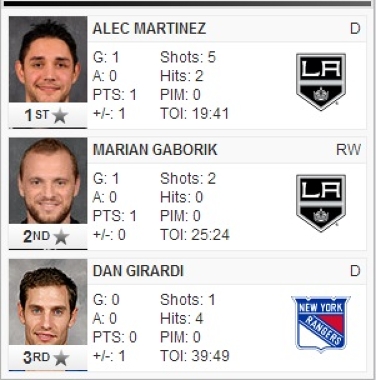Click the D position label for Girardi
The height and width of the screenshot is (380, 376).
(355, 271)
